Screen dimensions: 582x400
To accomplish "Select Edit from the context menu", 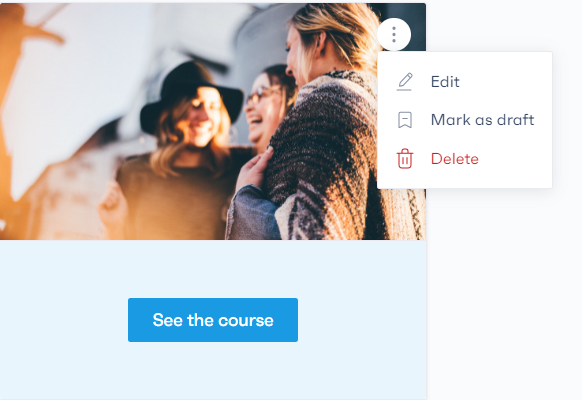I will [x=464, y=82].
